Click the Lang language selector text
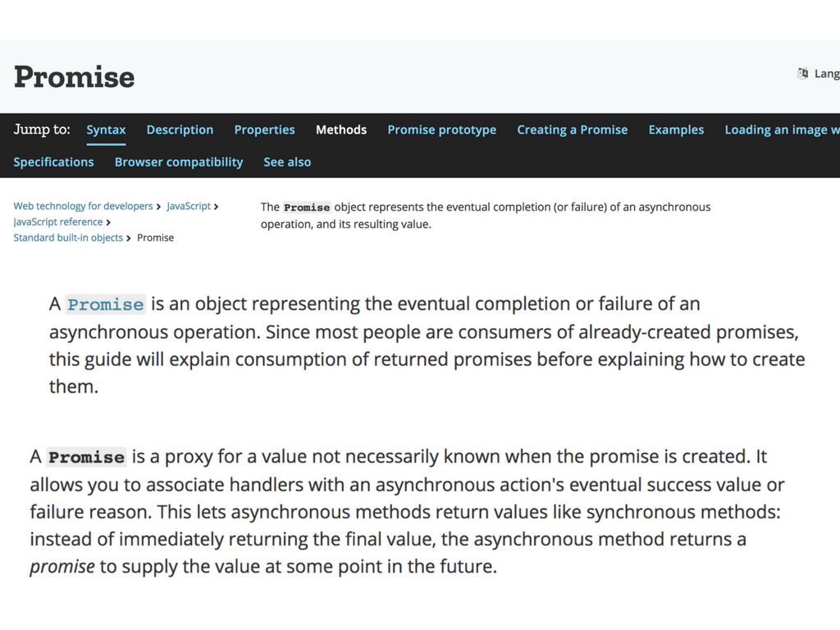 [827, 74]
